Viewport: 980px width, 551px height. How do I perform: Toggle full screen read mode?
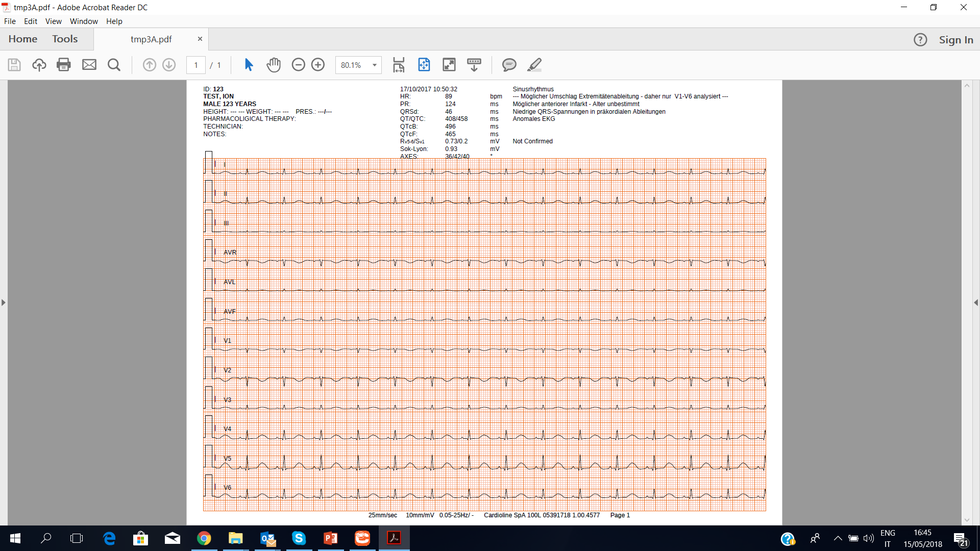(x=449, y=65)
